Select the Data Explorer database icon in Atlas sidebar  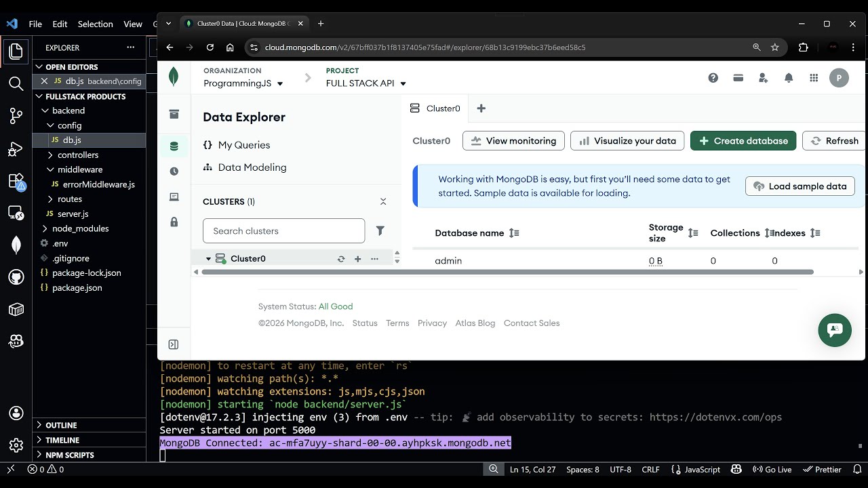click(174, 146)
